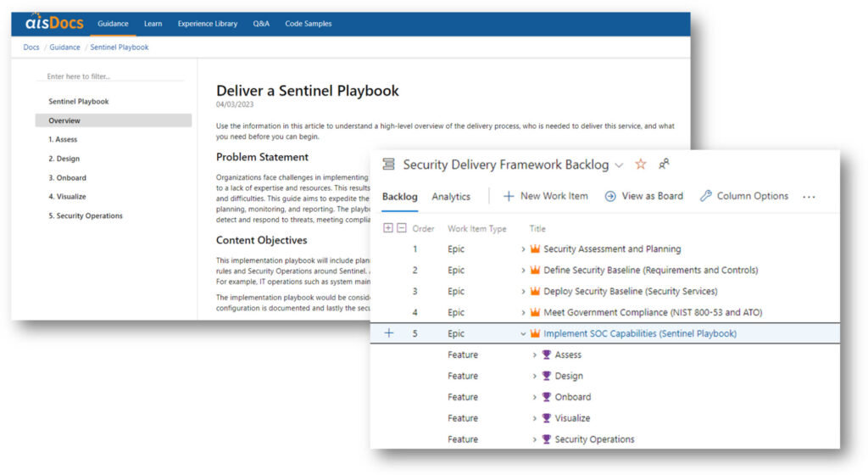The height and width of the screenshot is (475, 868).
Task: Open Code Samples in navigation bar
Action: (x=309, y=23)
